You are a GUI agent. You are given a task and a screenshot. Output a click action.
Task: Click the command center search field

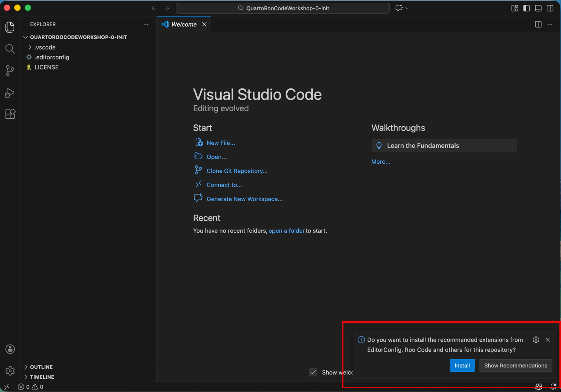pos(283,8)
